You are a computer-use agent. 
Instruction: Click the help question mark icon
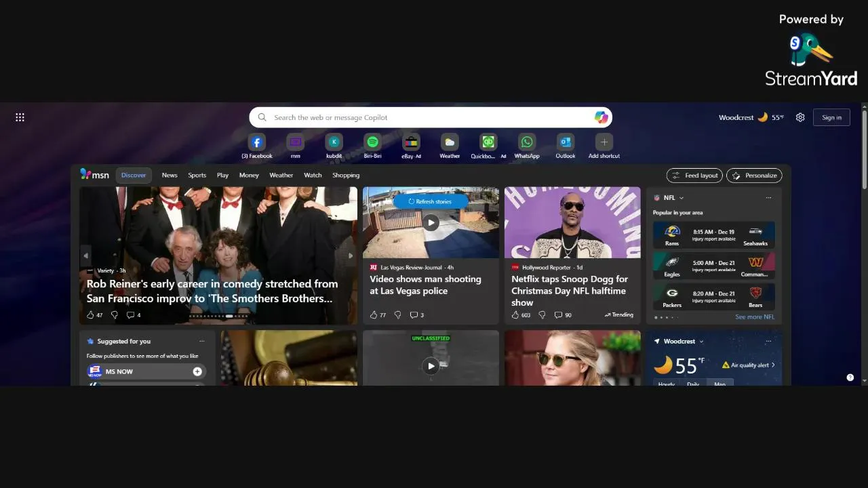click(x=850, y=378)
